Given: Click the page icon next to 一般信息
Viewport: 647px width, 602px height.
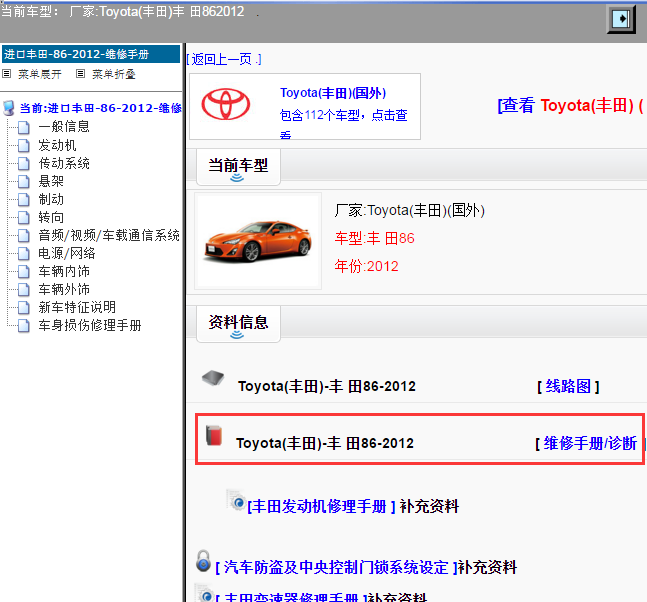Looking at the screenshot, I should tap(24, 127).
